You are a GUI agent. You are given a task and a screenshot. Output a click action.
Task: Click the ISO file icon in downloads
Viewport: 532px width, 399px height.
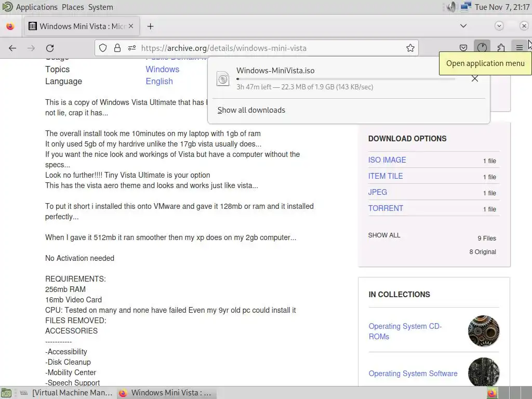click(x=223, y=79)
